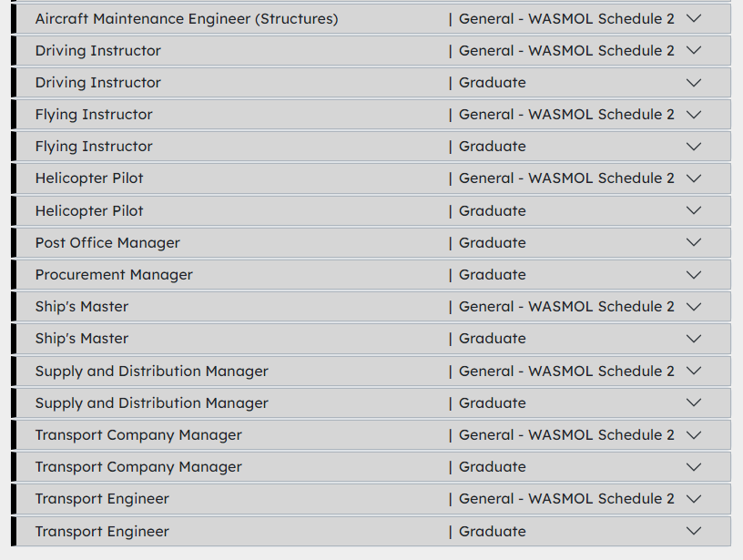Click the Post Office Manager title
The height and width of the screenshot is (560, 743).
[107, 242]
